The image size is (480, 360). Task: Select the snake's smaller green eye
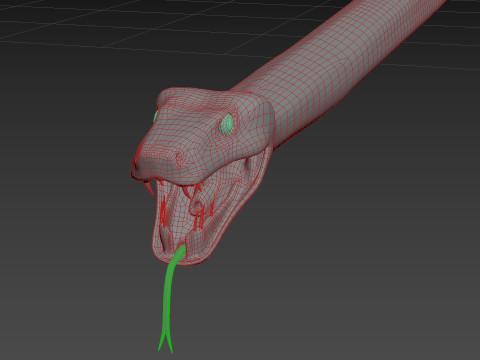tap(156, 116)
